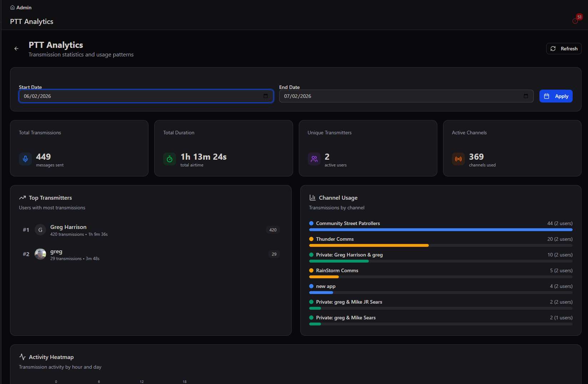Click the 2 active users value
The width and height of the screenshot is (588, 384).
327,156
